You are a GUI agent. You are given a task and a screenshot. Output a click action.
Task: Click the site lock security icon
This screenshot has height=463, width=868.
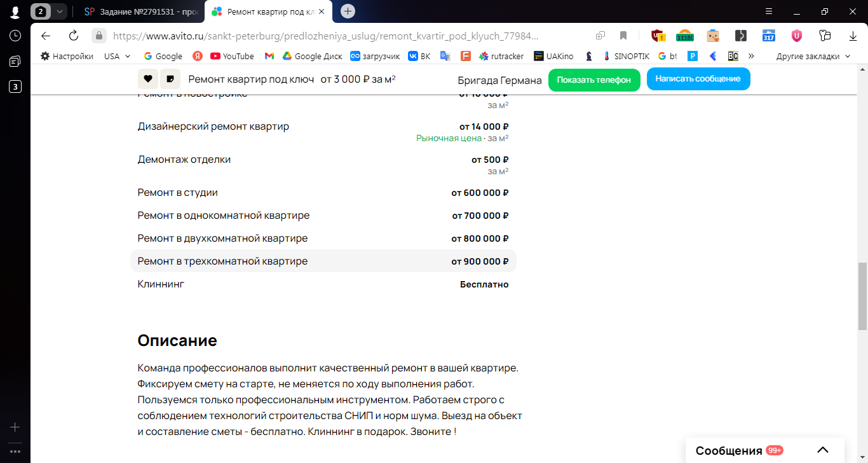point(98,36)
